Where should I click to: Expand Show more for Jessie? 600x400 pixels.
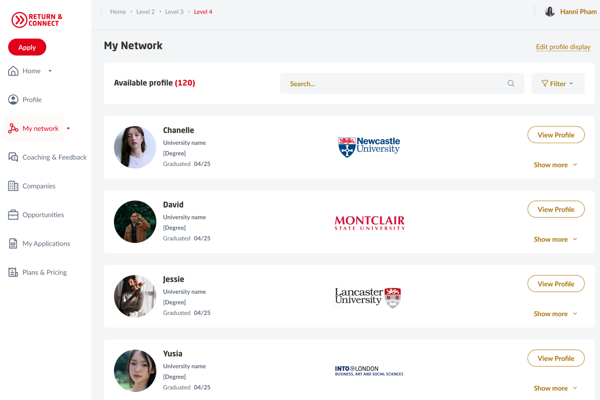[555, 314]
